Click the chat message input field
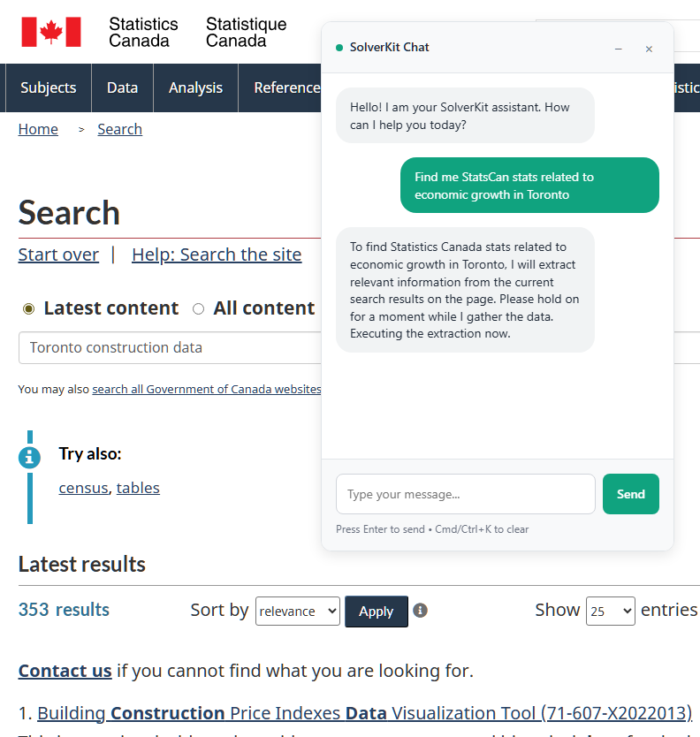Image resolution: width=700 pixels, height=737 pixels. 466,494
